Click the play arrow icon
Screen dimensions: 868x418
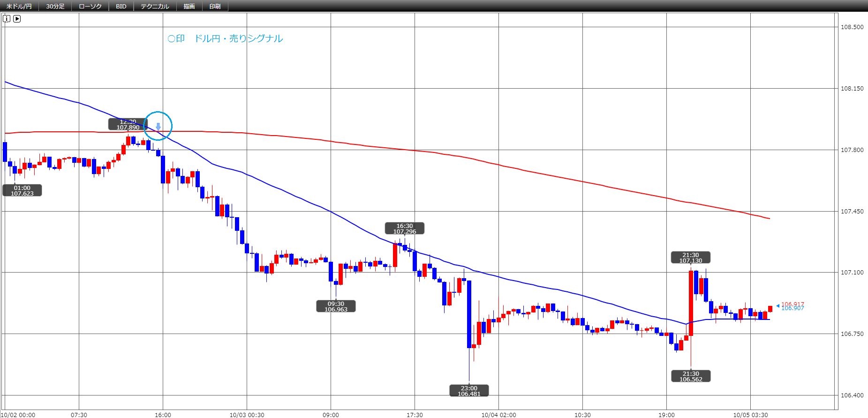(17, 19)
